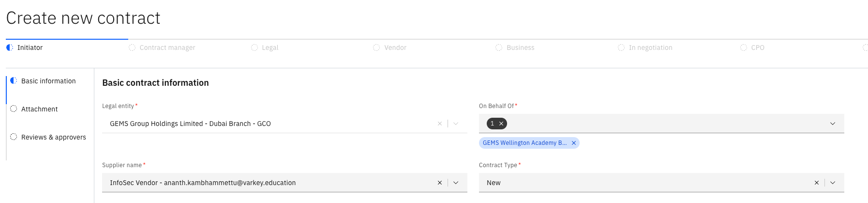
Task: Switch to the Vendor step
Action: pyautogui.click(x=395, y=47)
